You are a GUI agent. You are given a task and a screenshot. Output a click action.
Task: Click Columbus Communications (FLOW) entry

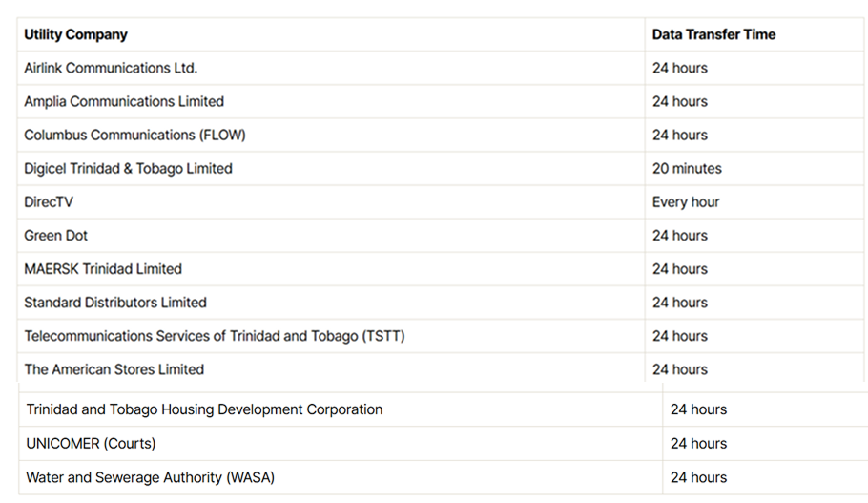(x=134, y=135)
